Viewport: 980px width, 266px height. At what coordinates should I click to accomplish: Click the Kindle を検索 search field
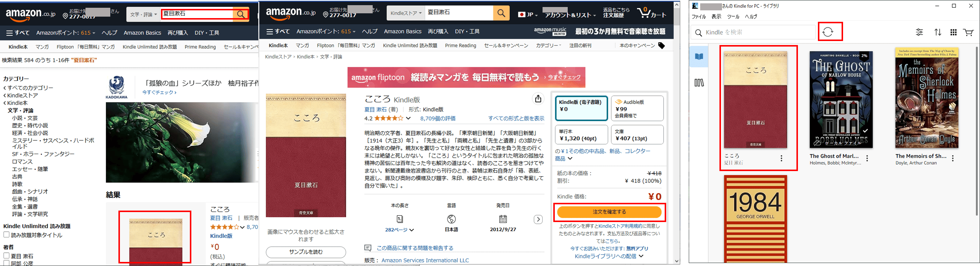753,32
